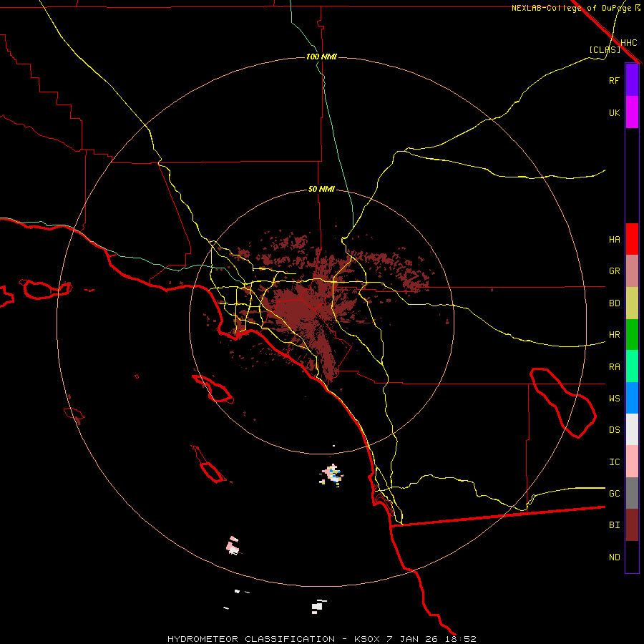Screen dimensions: 644x644
Task: Click the RA legend color swatch
Action: [632, 366]
